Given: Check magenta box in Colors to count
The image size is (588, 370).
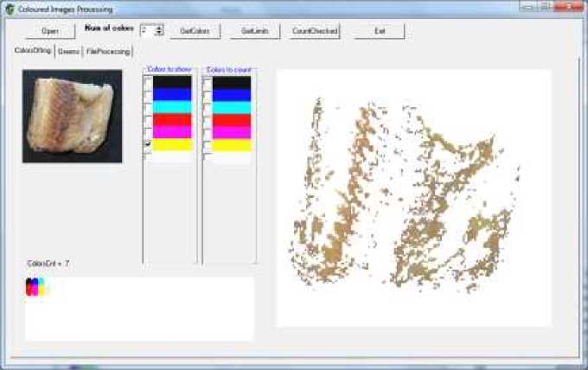Looking at the screenshot, I should (207, 133).
